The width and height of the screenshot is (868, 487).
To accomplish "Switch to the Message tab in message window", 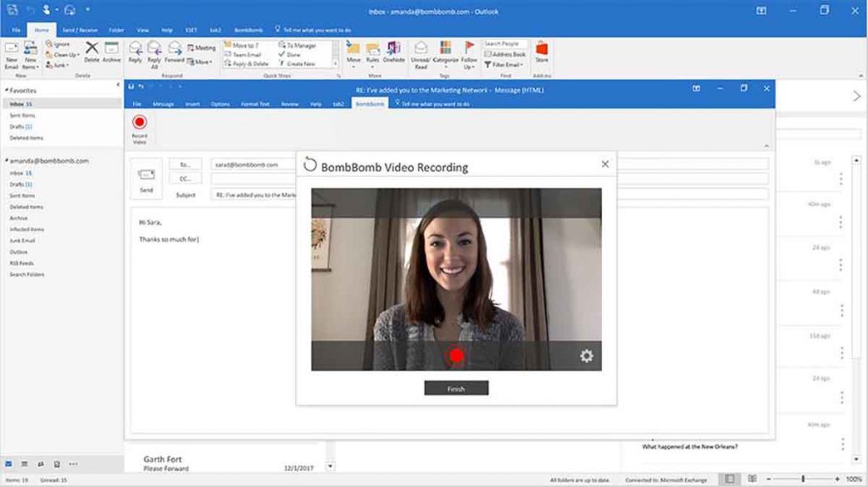I will (164, 104).
